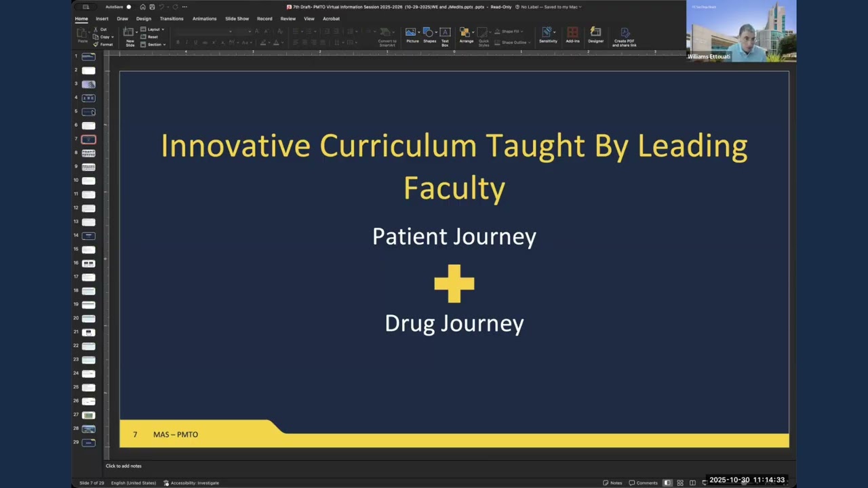This screenshot has width=868, height=488.
Task: Insert a Text Box
Action: point(445,37)
